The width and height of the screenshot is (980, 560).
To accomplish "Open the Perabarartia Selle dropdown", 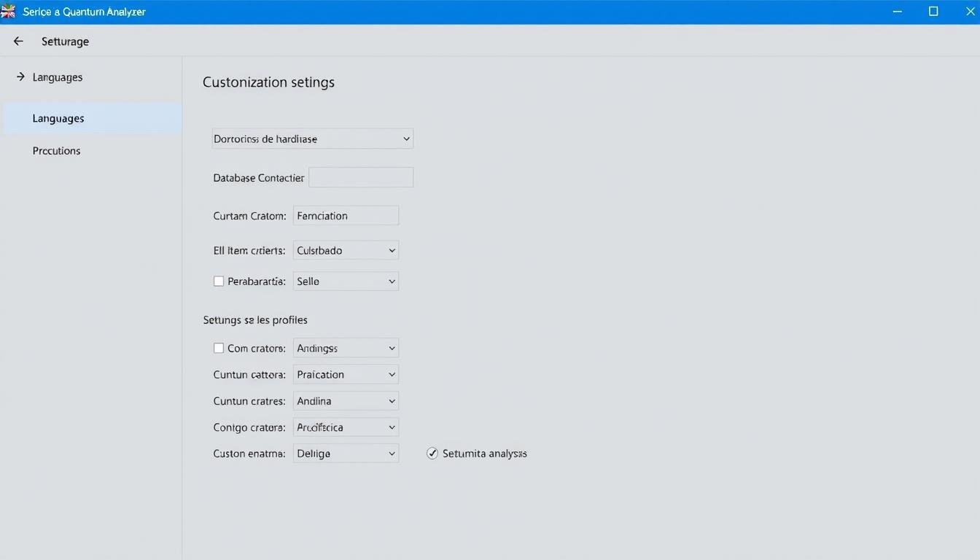I will (346, 281).
